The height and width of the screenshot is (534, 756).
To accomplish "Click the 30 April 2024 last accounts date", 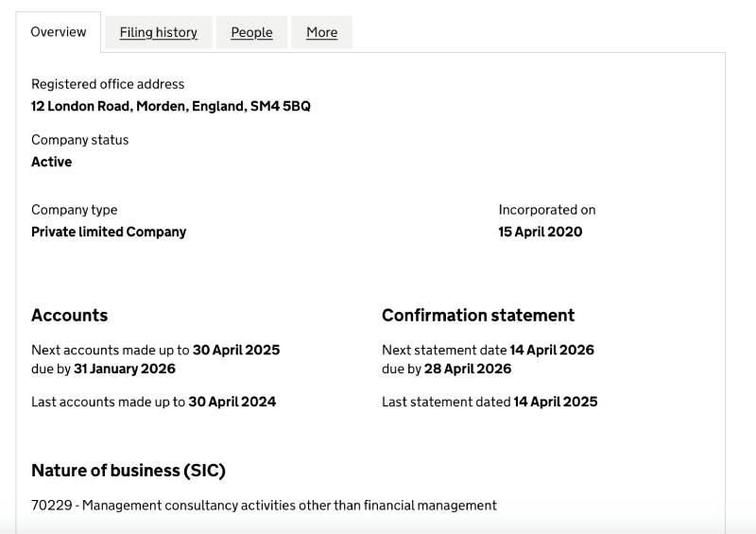I will [x=232, y=402].
